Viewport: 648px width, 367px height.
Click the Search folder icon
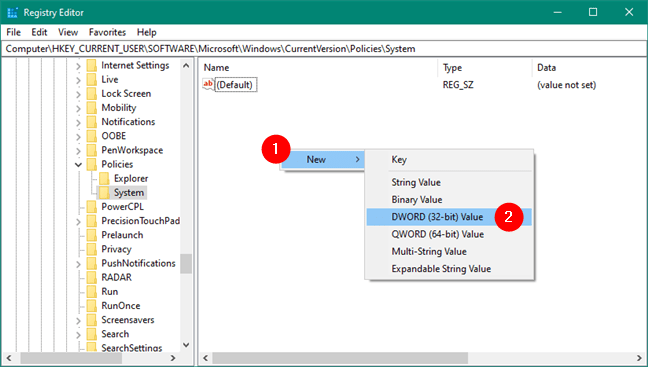(x=92, y=334)
